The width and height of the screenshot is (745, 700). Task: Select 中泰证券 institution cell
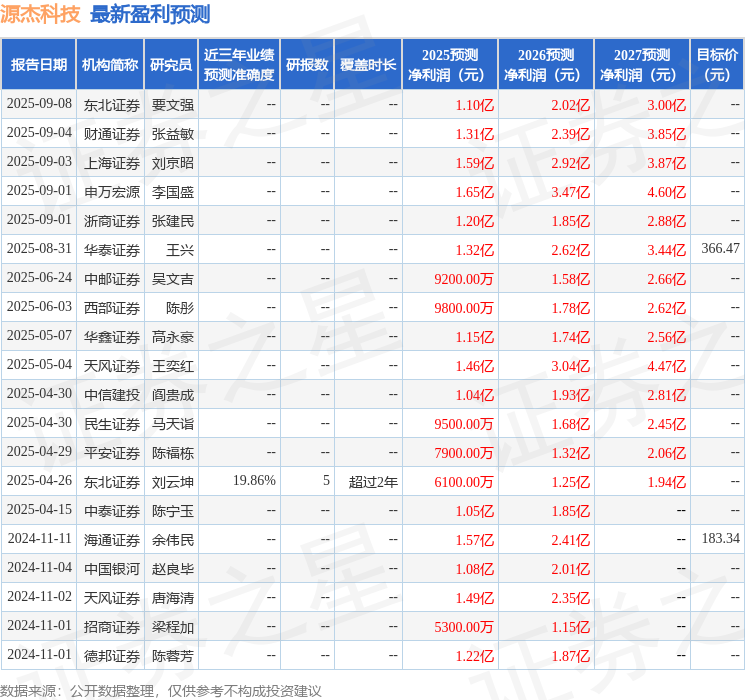point(112,511)
